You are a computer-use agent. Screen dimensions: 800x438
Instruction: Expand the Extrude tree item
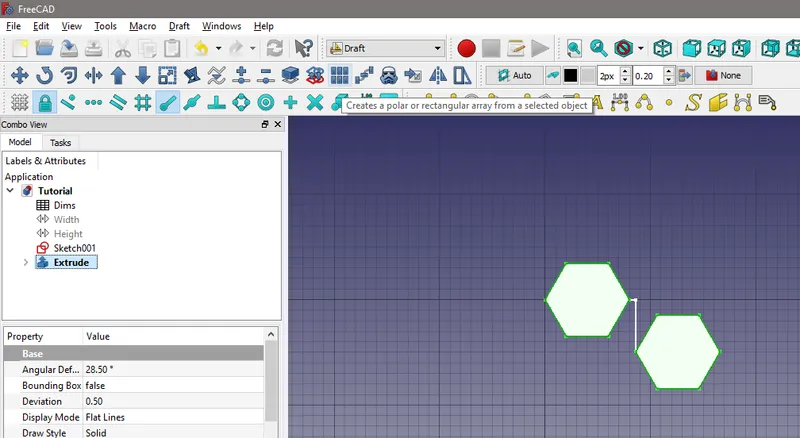25,262
